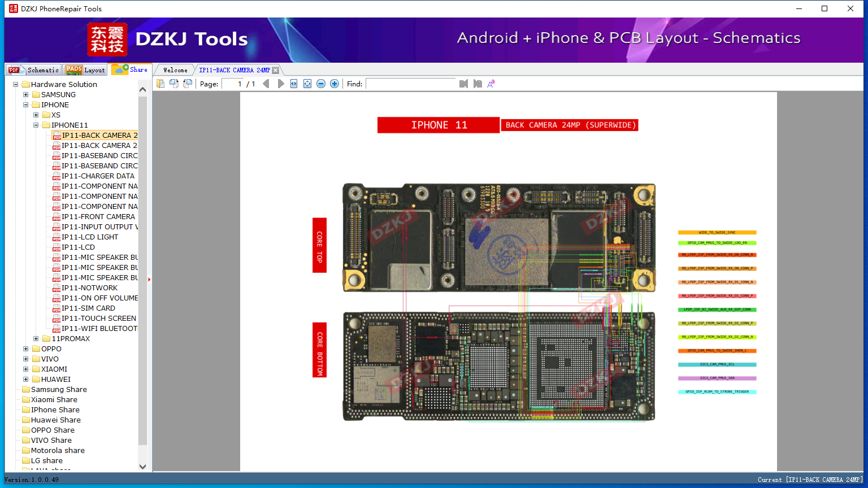Image resolution: width=868 pixels, height=488 pixels.
Task: Click the find next icon
Action: (x=478, y=84)
